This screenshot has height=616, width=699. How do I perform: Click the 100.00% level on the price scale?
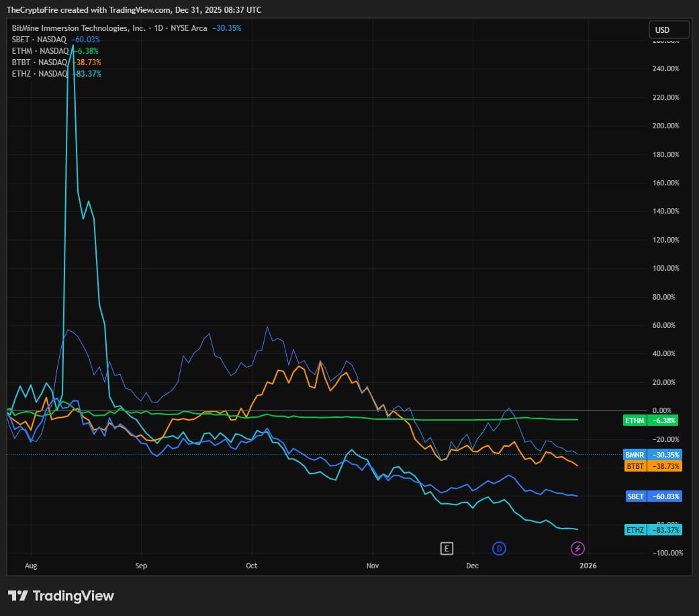(x=666, y=268)
